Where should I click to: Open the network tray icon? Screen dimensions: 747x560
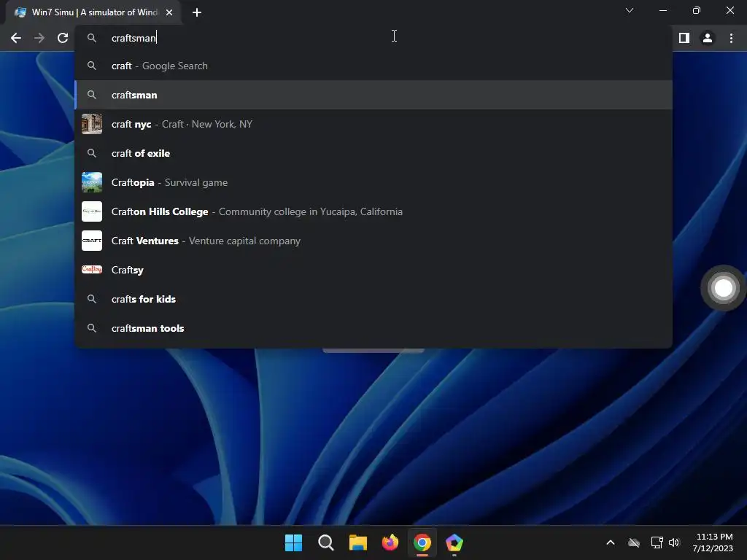pyautogui.click(x=657, y=542)
